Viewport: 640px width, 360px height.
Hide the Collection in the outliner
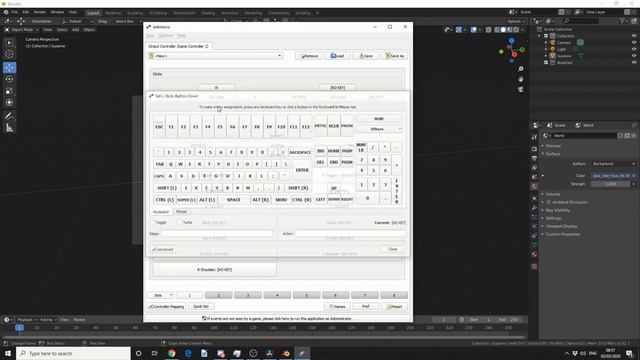coord(634,36)
